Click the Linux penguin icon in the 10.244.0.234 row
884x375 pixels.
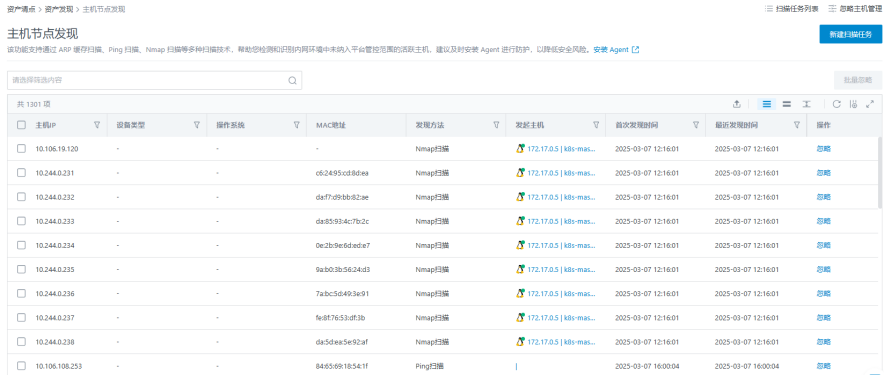520,245
